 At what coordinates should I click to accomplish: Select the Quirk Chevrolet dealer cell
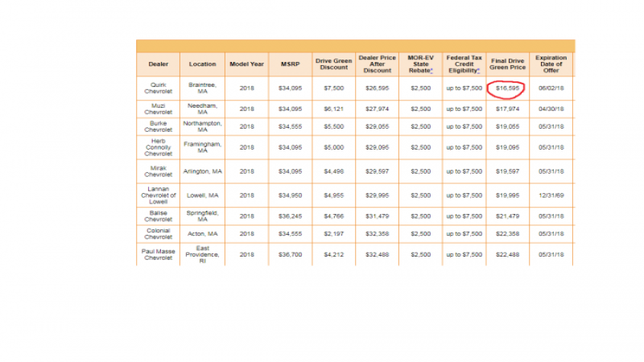pos(159,88)
